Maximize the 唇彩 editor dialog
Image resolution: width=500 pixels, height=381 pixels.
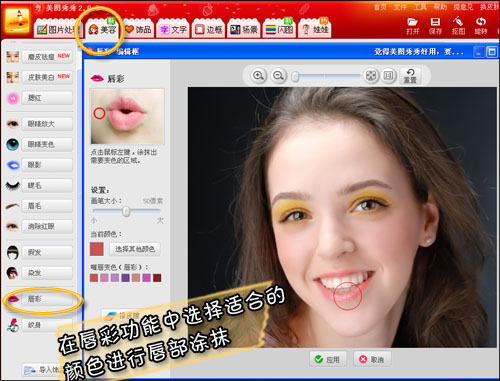pos(492,52)
